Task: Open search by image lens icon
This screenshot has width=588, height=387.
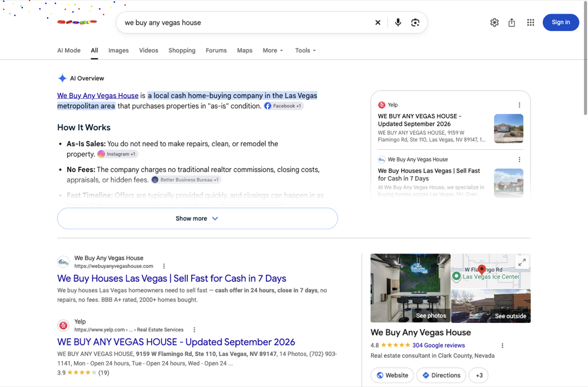Action: coord(415,22)
